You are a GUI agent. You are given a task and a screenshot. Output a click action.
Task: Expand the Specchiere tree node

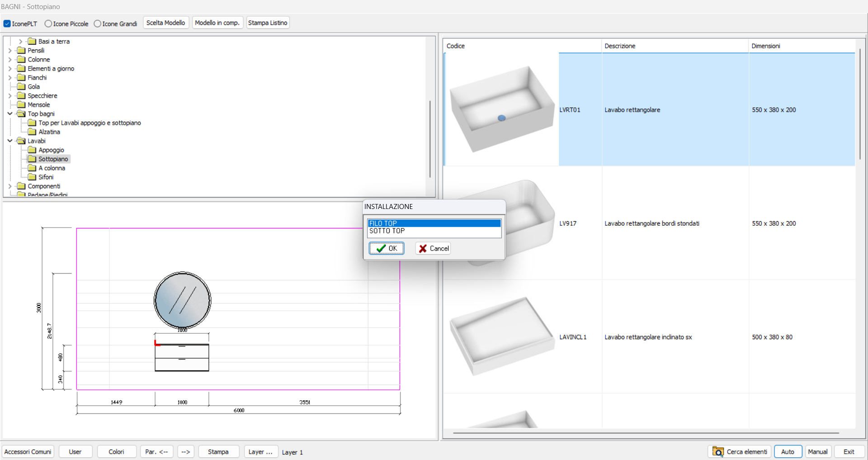point(10,95)
